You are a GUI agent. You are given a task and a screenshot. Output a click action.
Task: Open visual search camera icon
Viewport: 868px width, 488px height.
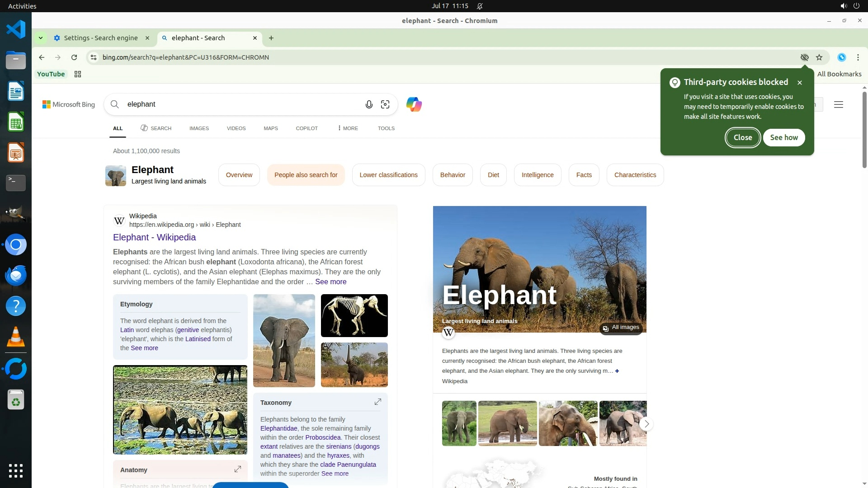pos(385,104)
